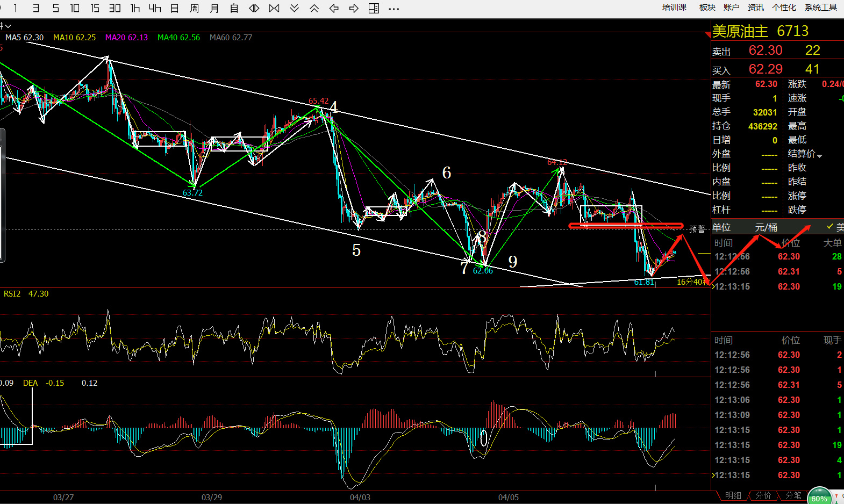
Task: Select the 10-minute period button
Action: [x=75, y=8]
